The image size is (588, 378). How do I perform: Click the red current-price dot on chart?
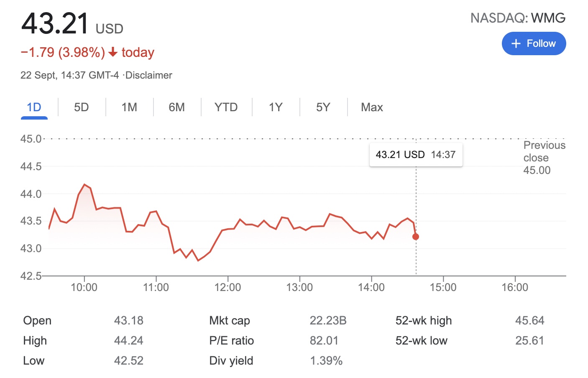tap(416, 237)
